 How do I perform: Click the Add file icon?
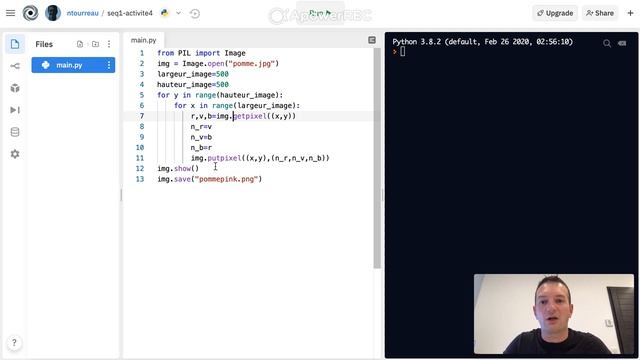tap(80, 44)
